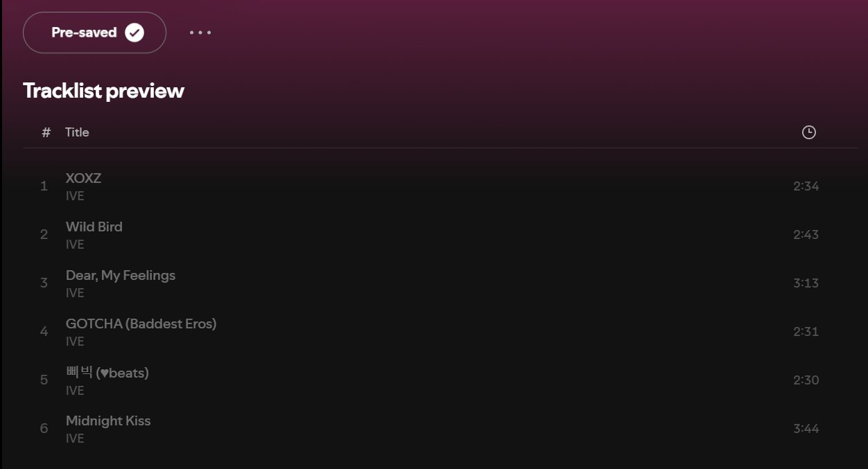The image size is (868, 469).
Task: Open artist IVE under XOXZ
Action: (75, 196)
